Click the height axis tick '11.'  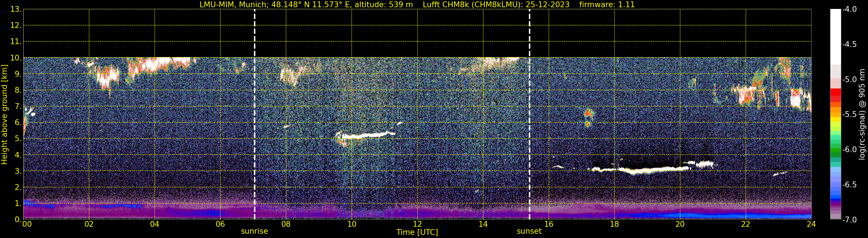pos(16,42)
